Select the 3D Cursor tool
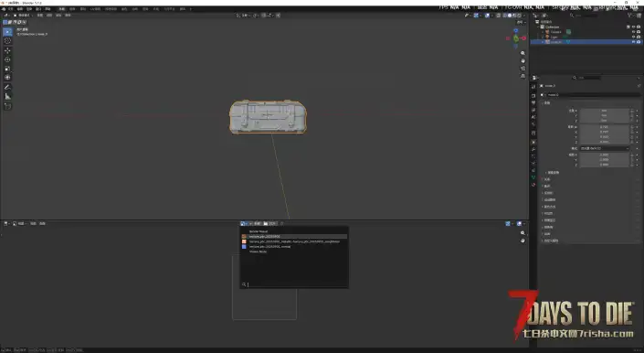Screen dimensions: 644x353 click(x=7, y=40)
